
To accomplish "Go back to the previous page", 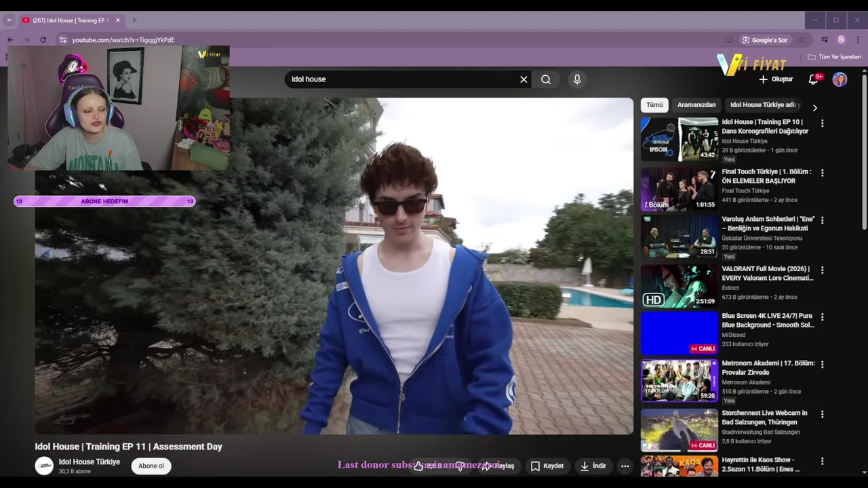I will (x=10, y=40).
